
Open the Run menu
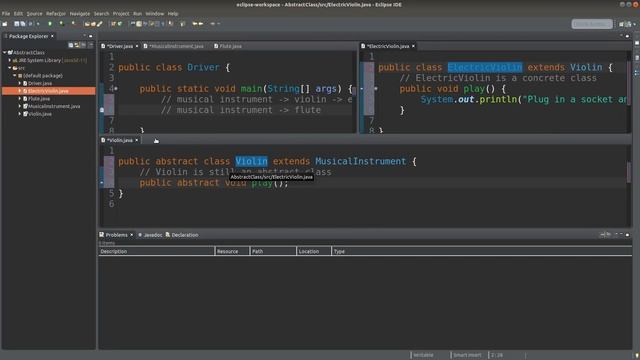(x=138, y=13)
